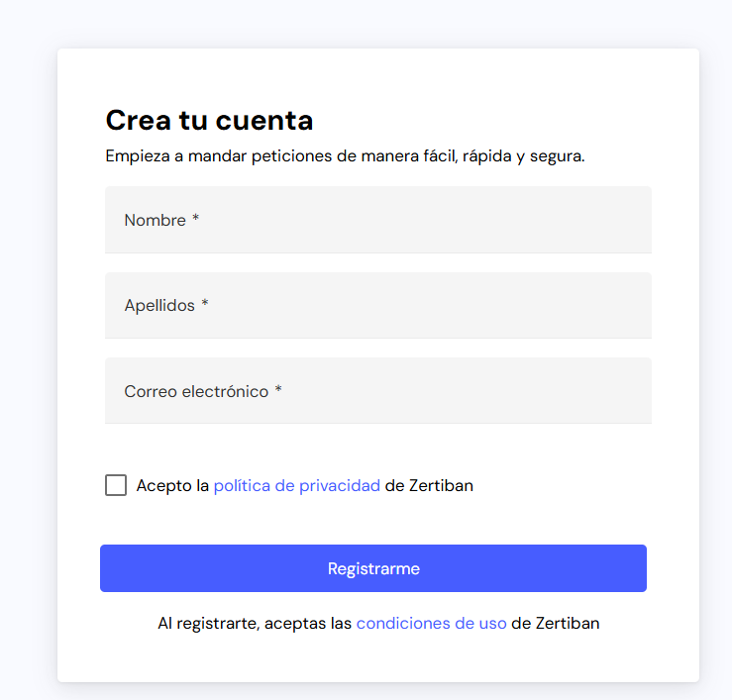Click the subtitle starting with Empieza a mandar

click(x=345, y=155)
